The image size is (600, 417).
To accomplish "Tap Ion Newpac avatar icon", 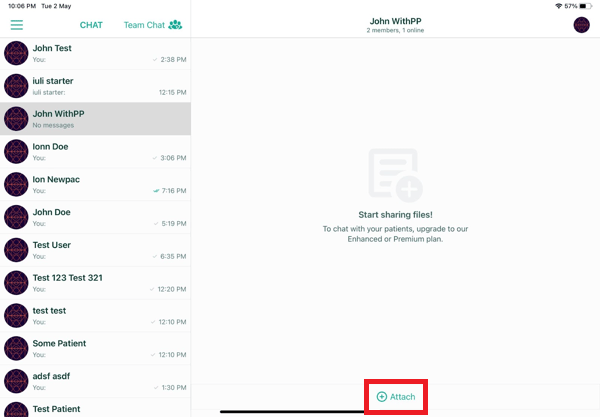I will [16, 185].
